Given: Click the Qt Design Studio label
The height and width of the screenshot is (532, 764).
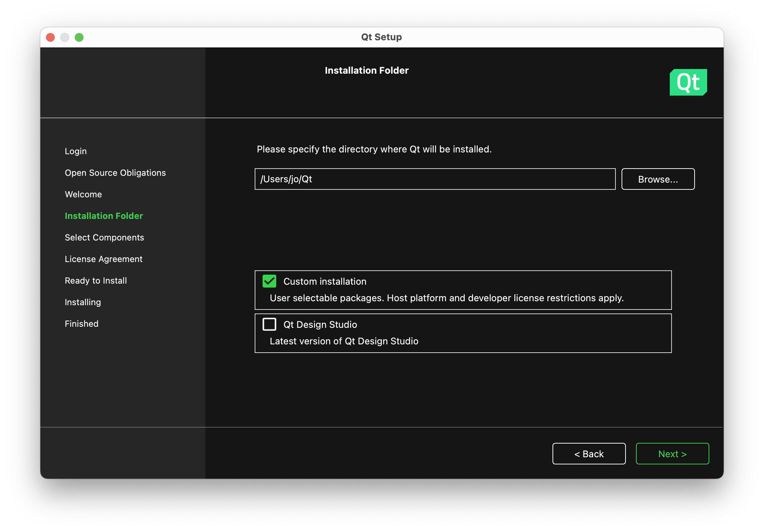Looking at the screenshot, I should tap(320, 325).
